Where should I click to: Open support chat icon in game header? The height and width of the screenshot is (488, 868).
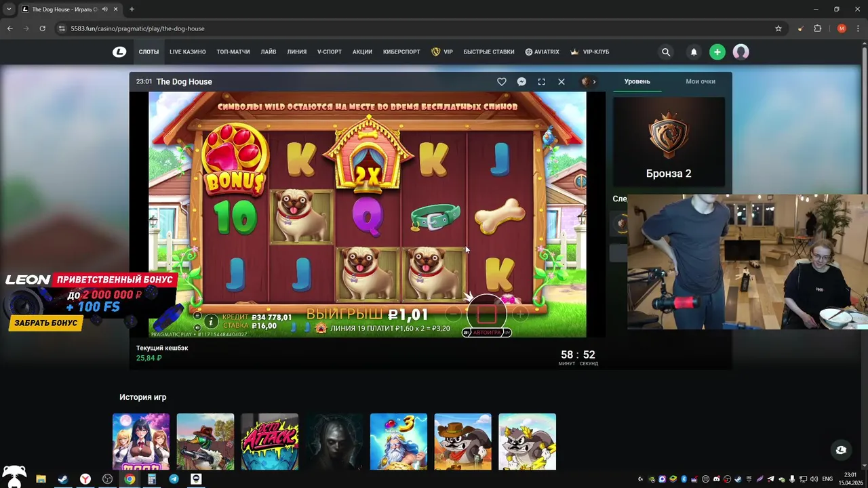[x=521, y=81]
